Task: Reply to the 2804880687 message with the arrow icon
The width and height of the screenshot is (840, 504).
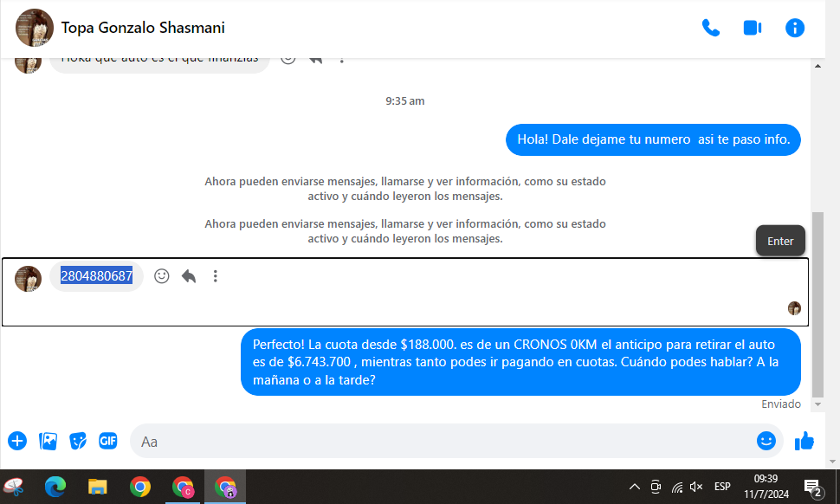Action: (x=189, y=276)
